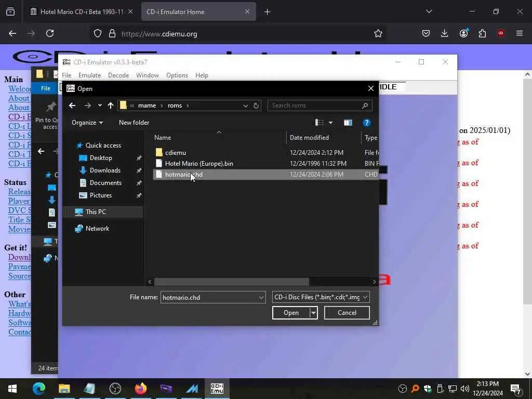Open Options menu in CD-i Emulator

point(177,75)
